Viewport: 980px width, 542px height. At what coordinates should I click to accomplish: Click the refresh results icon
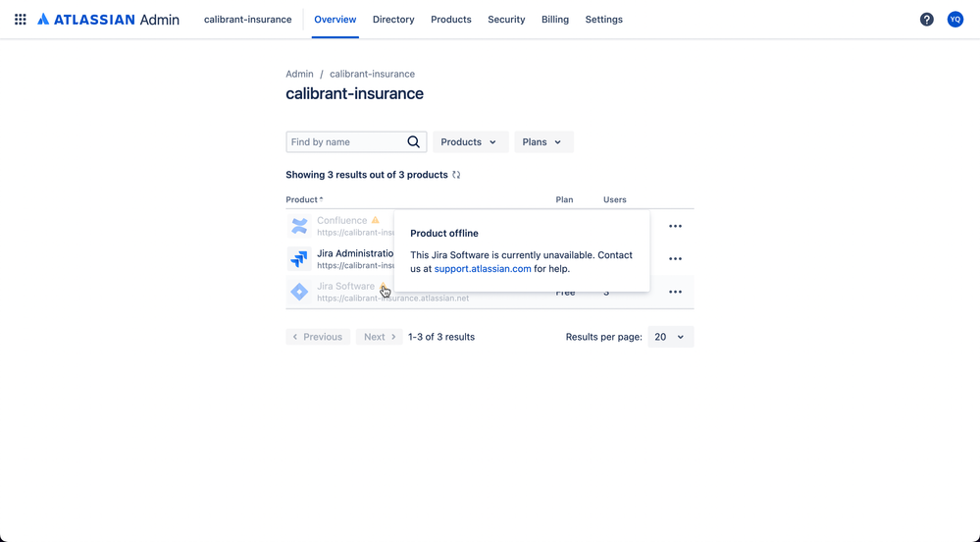456,175
